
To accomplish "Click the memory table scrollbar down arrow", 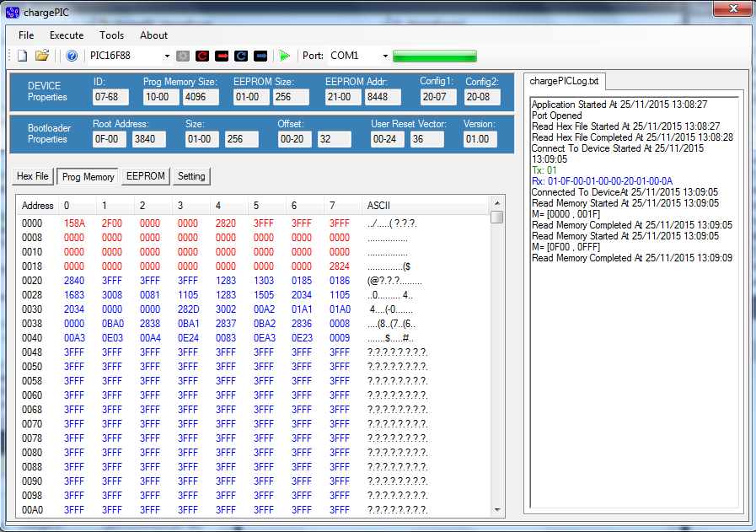I will click(x=496, y=509).
